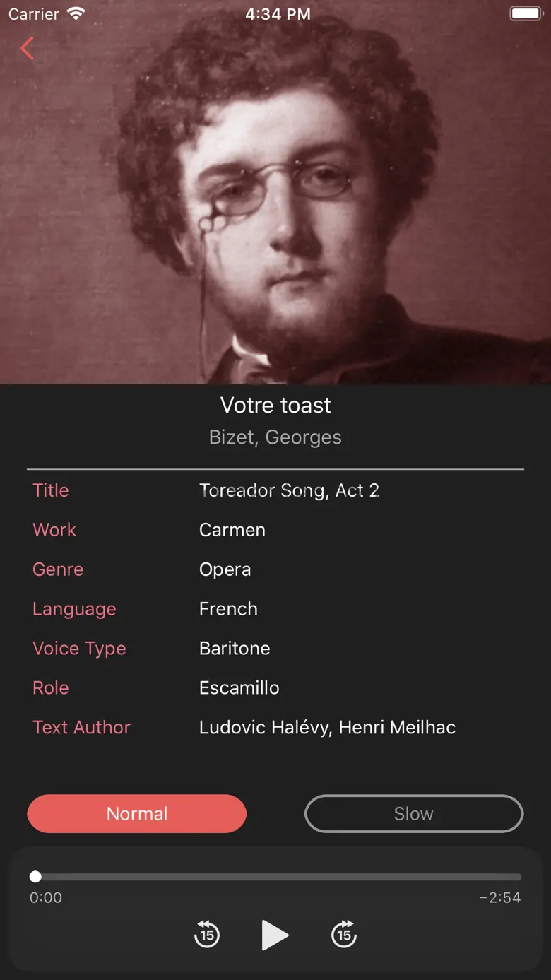This screenshot has width=551, height=980.
Task: Switch to Slow playback speed
Action: (414, 813)
